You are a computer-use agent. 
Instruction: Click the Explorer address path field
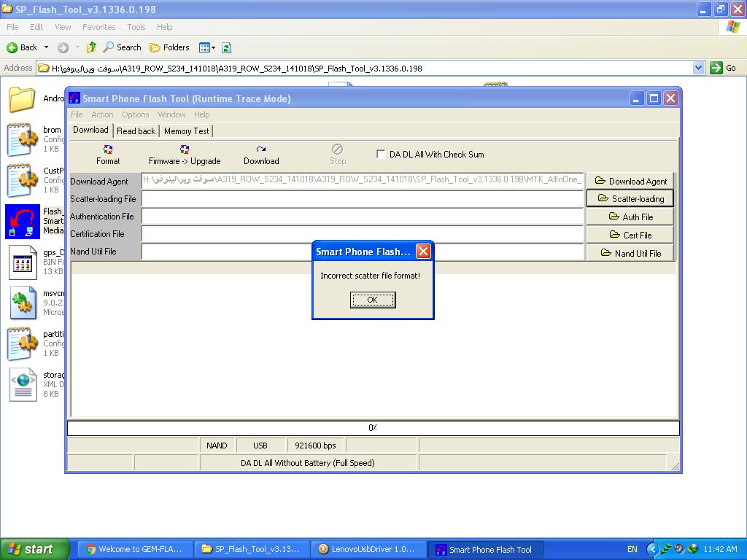click(x=365, y=68)
